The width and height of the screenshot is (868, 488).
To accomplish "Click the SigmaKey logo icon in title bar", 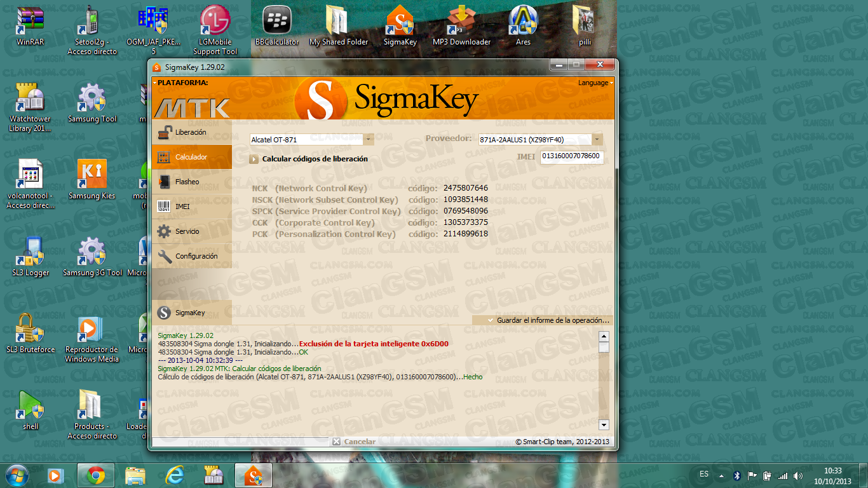I will tap(157, 67).
